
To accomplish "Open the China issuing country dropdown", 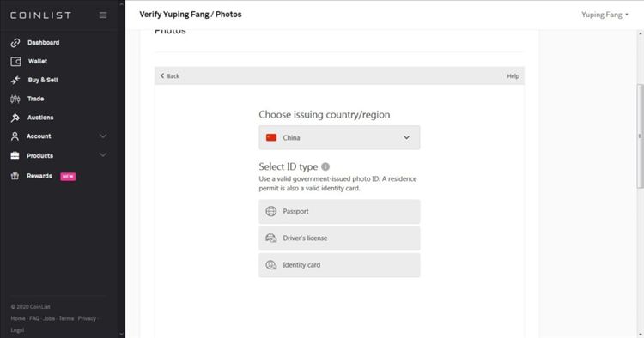I will pos(339,137).
